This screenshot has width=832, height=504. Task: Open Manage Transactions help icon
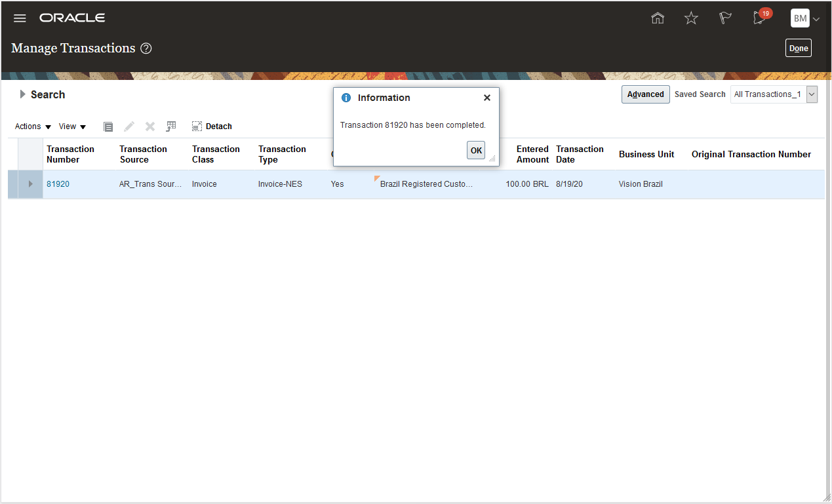(146, 48)
